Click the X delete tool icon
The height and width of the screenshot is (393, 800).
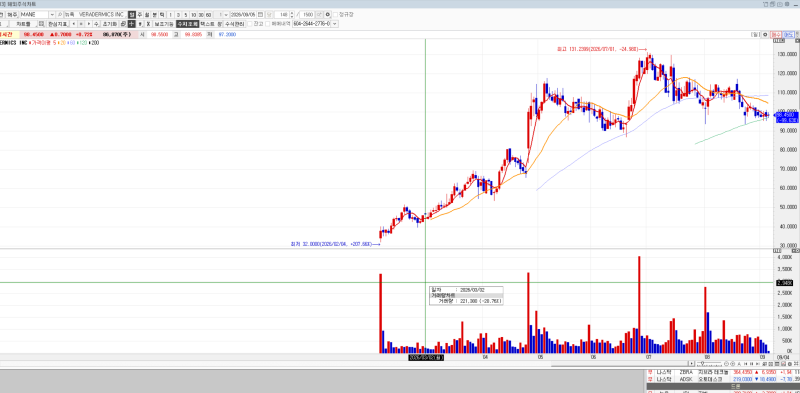click(148, 24)
